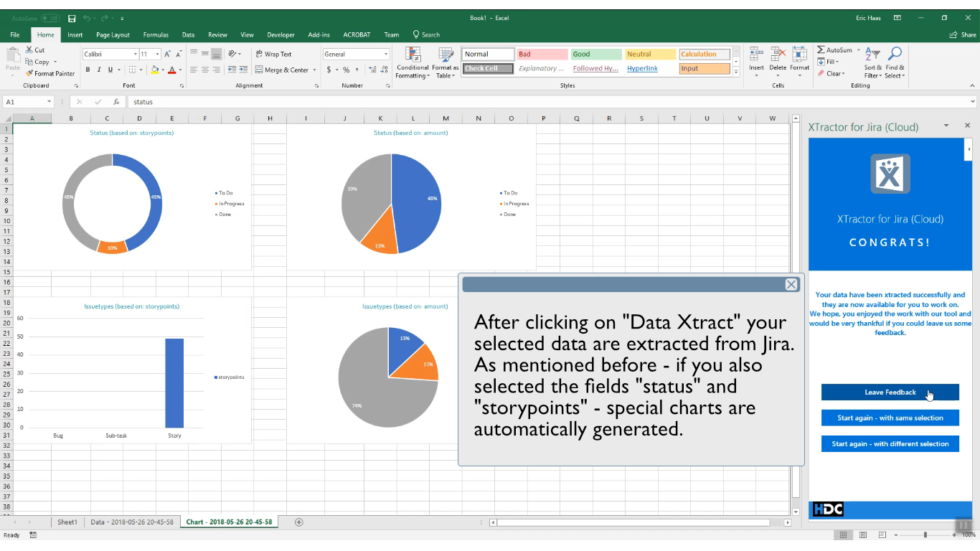
Task: Click Start again - with different selection
Action: point(890,444)
